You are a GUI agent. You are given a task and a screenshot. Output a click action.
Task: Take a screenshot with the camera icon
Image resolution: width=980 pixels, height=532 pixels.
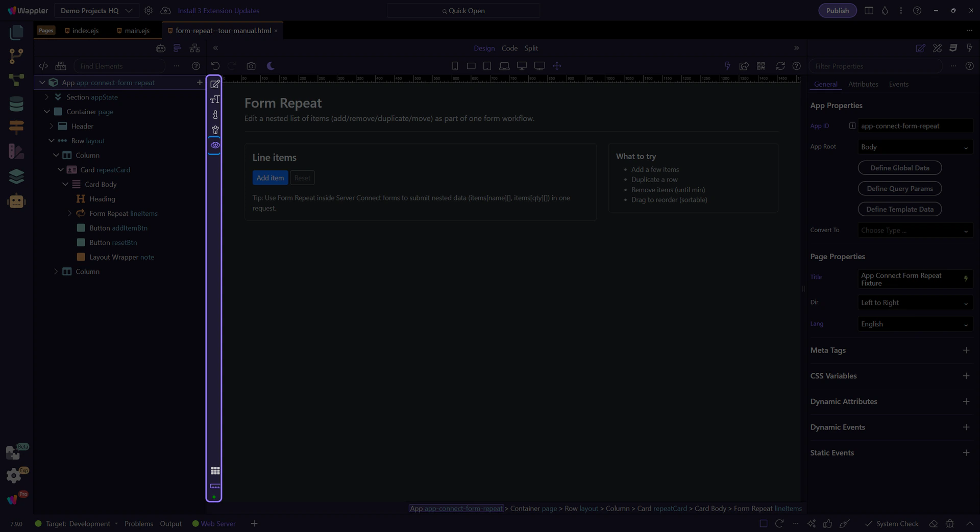tap(251, 66)
